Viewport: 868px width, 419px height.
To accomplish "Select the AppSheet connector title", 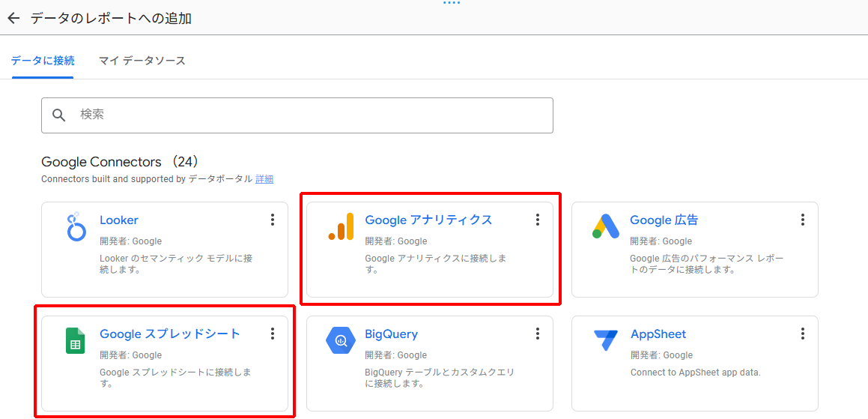I will [658, 334].
